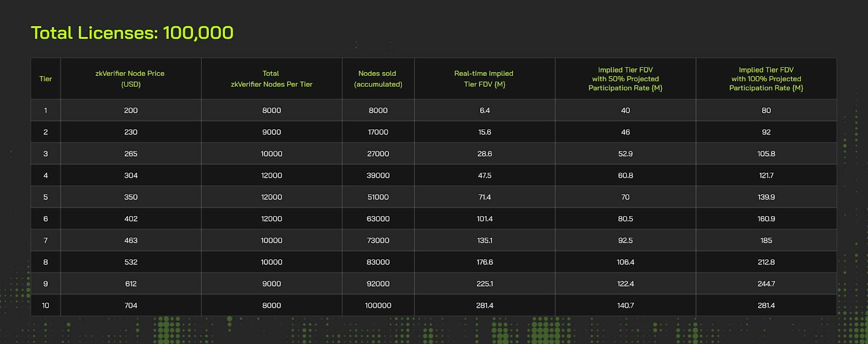This screenshot has width=868, height=344.
Task: Click tier 3's total nodes per tier '10000'
Action: click(271, 153)
